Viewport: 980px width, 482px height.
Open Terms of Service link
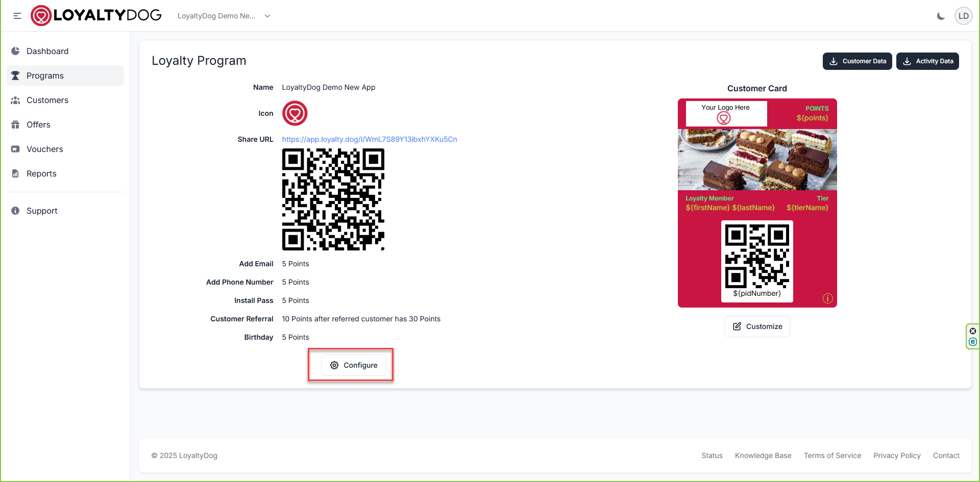tap(832, 455)
